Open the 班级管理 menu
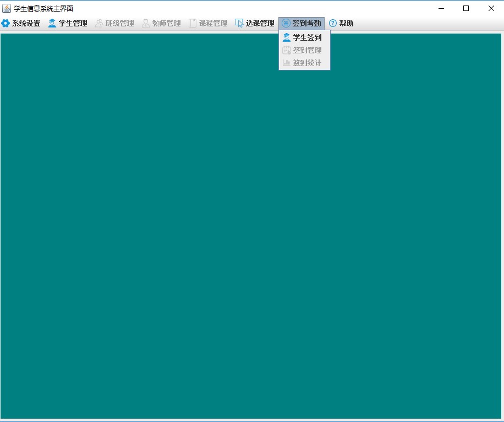This screenshot has height=422, width=504. point(115,23)
